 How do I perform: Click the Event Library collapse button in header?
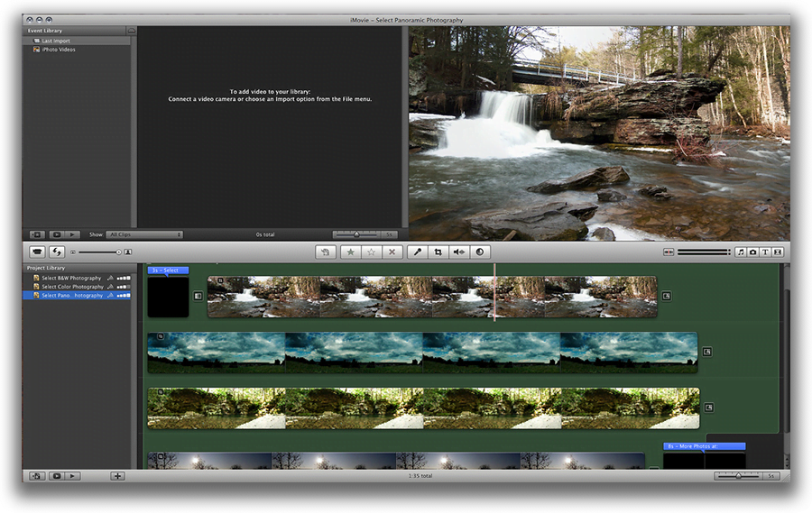coord(132,31)
